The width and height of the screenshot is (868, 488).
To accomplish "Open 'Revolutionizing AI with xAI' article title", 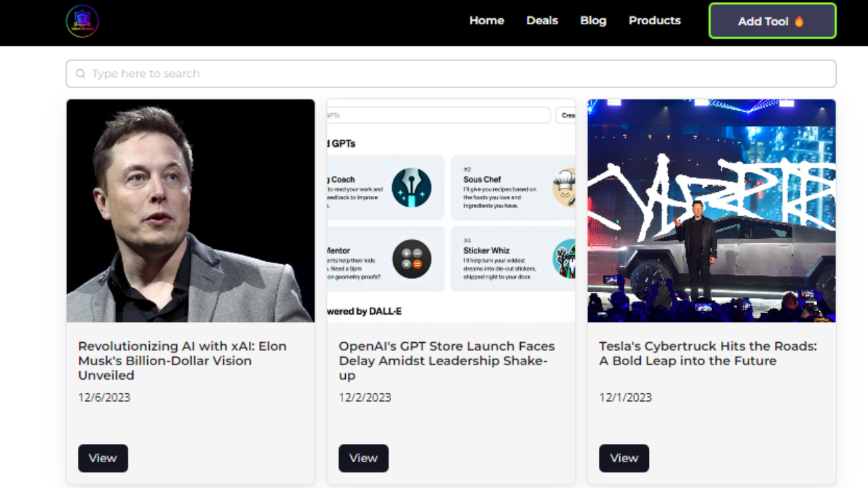I will pos(182,361).
